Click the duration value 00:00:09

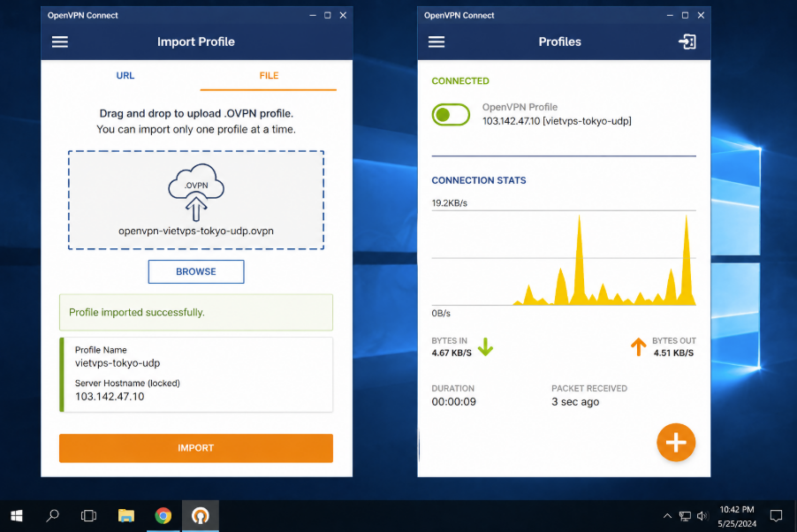click(453, 402)
